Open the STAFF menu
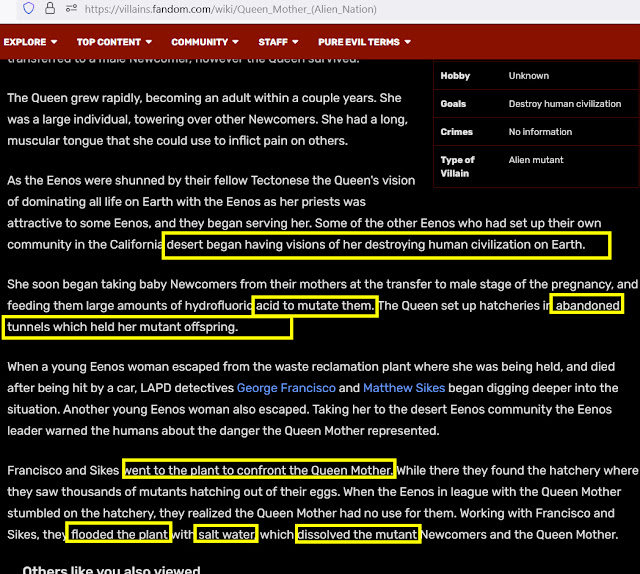Image resolution: width=640 pixels, height=574 pixels. 278,42
